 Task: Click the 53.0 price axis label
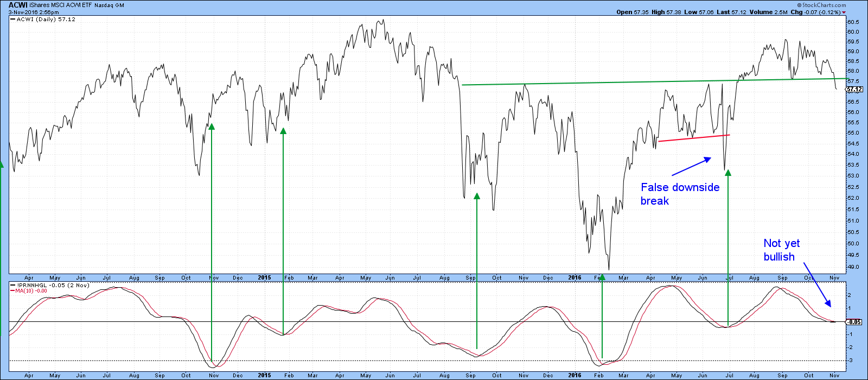853,176
